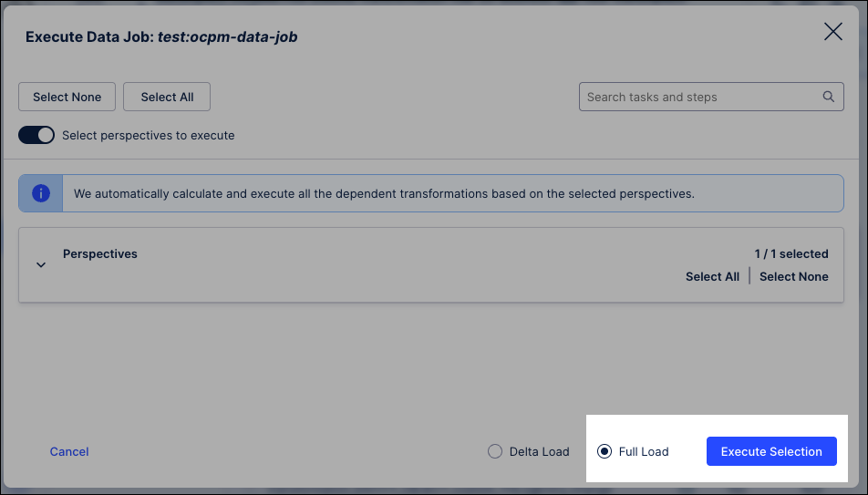This screenshot has width=868, height=495.
Task: Click the top Select None button
Action: [67, 97]
